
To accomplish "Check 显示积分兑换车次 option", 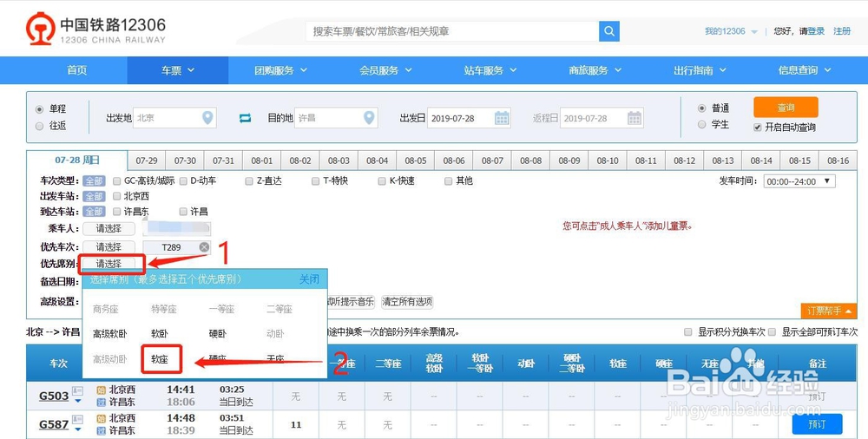I will [688, 332].
